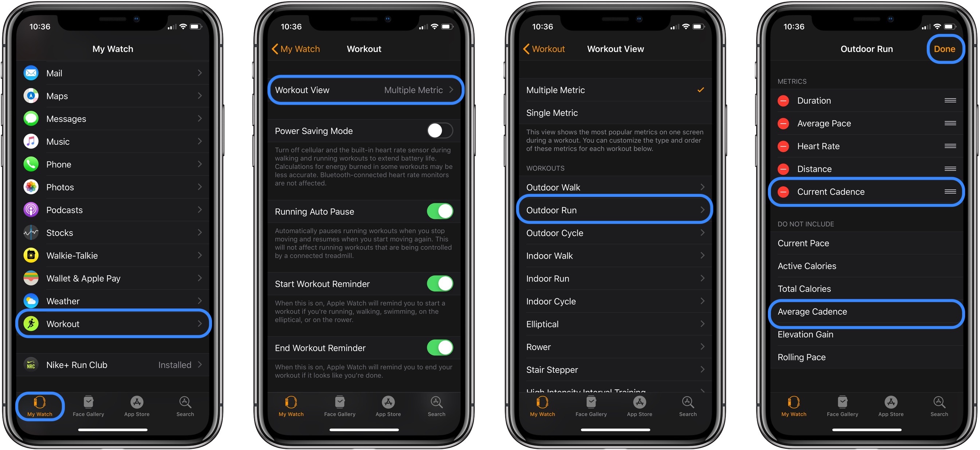The width and height of the screenshot is (980, 450).
Task: Select Outdoor Run workout type
Action: 612,210
